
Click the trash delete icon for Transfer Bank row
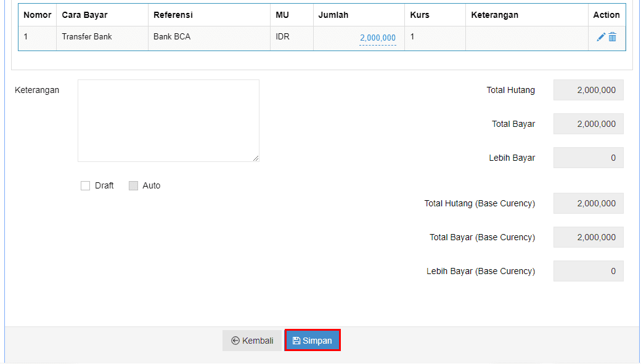tap(613, 37)
